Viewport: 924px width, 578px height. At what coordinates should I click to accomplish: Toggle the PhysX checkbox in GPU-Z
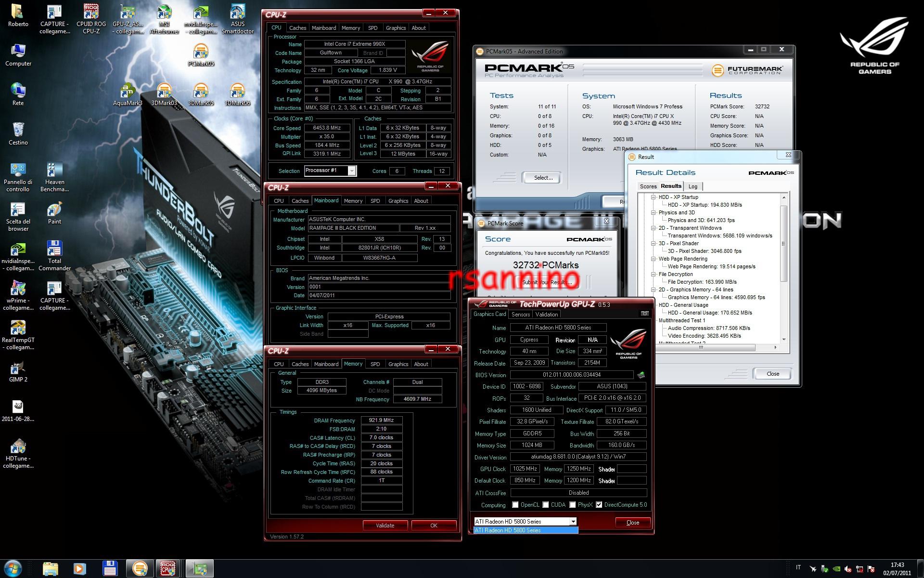[x=573, y=505]
